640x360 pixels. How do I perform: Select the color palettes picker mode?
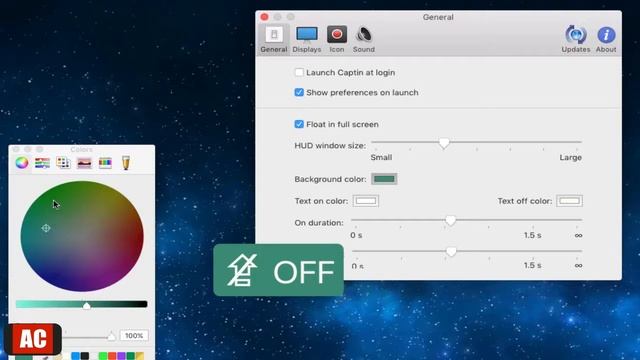63,163
